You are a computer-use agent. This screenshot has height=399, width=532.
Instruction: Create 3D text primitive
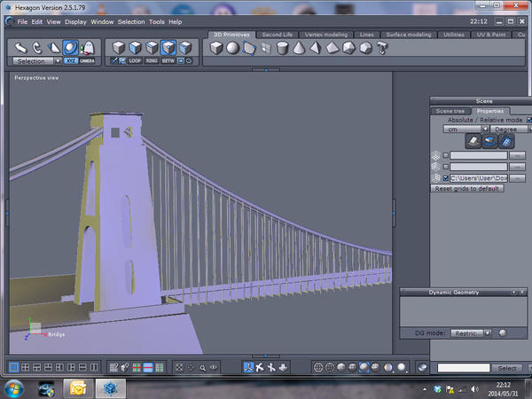click(382, 48)
